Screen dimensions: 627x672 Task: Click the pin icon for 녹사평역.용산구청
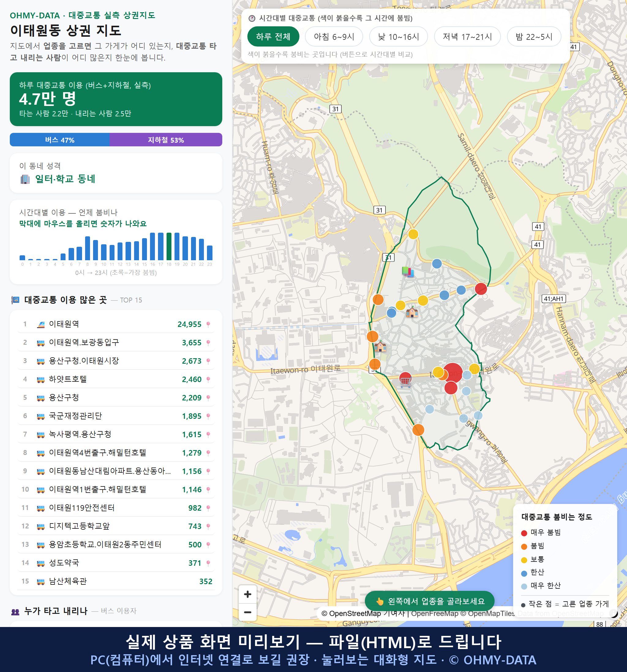208,434
